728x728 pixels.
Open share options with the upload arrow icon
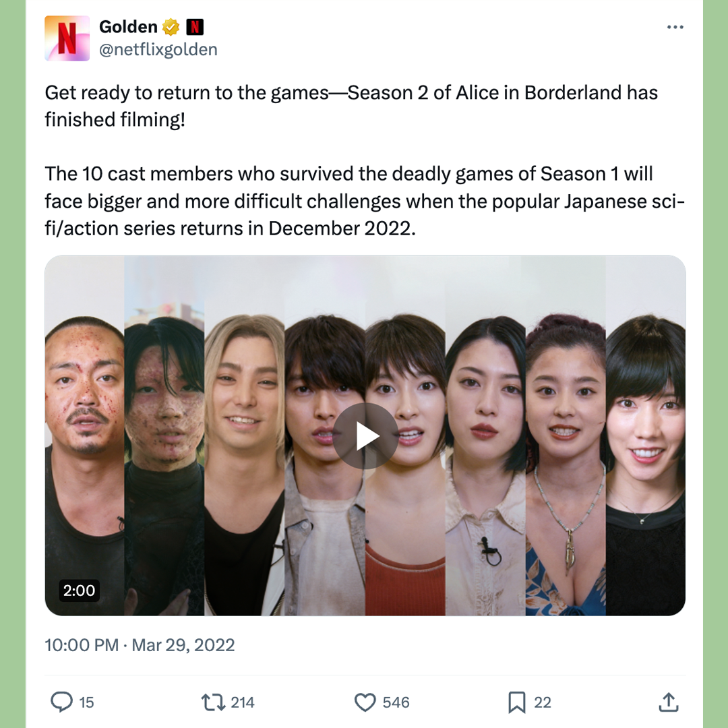[669, 702]
